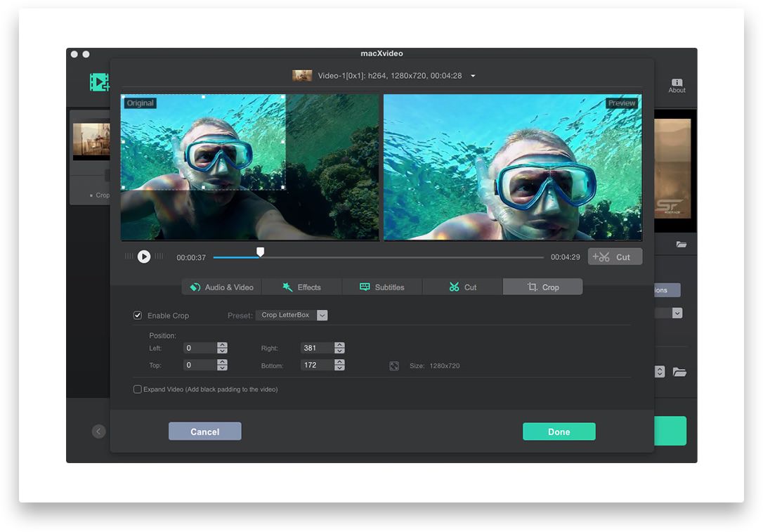Enable Expand Video black padding checkbox
763x532 pixels.
coord(138,389)
